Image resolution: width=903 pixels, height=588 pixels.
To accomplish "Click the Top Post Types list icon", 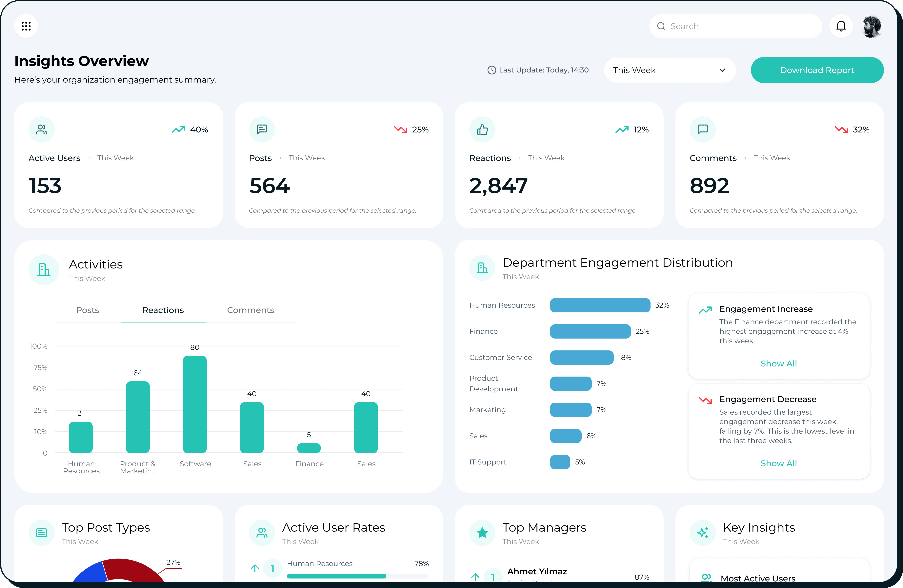I will 42,533.
